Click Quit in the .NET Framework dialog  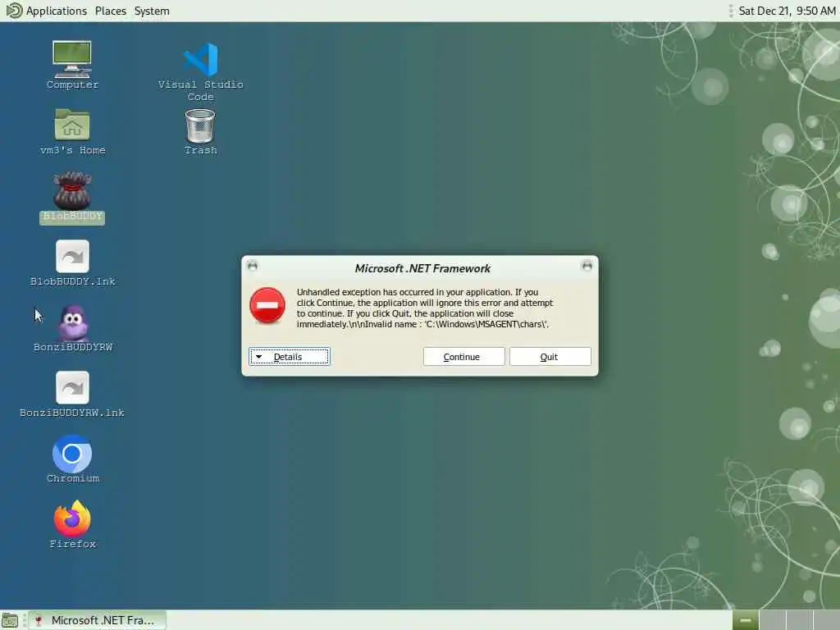550,357
